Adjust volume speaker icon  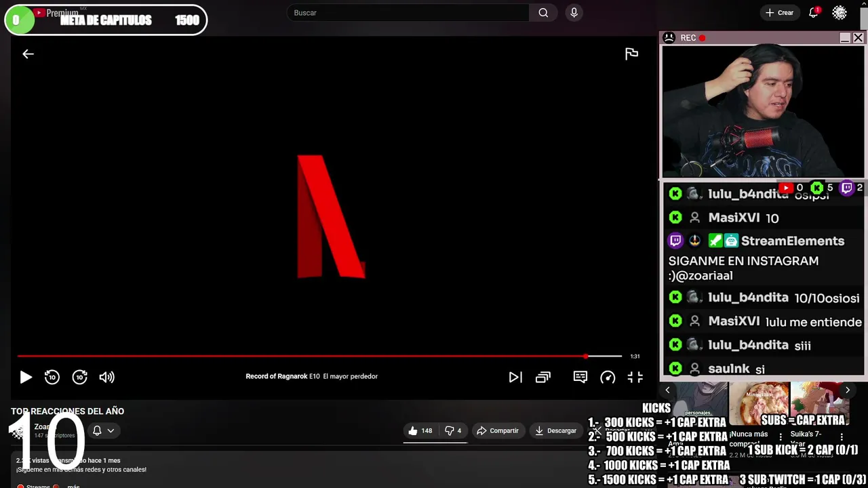[x=107, y=378]
